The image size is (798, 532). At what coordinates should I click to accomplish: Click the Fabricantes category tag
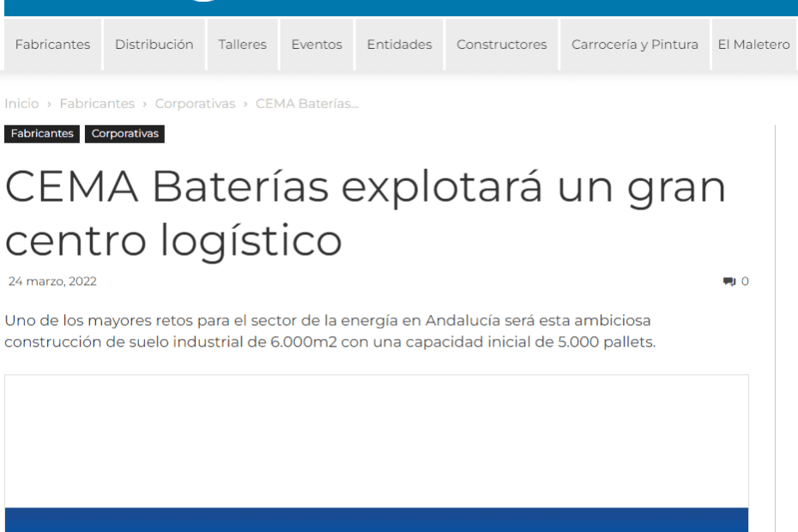pyautogui.click(x=42, y=134)
